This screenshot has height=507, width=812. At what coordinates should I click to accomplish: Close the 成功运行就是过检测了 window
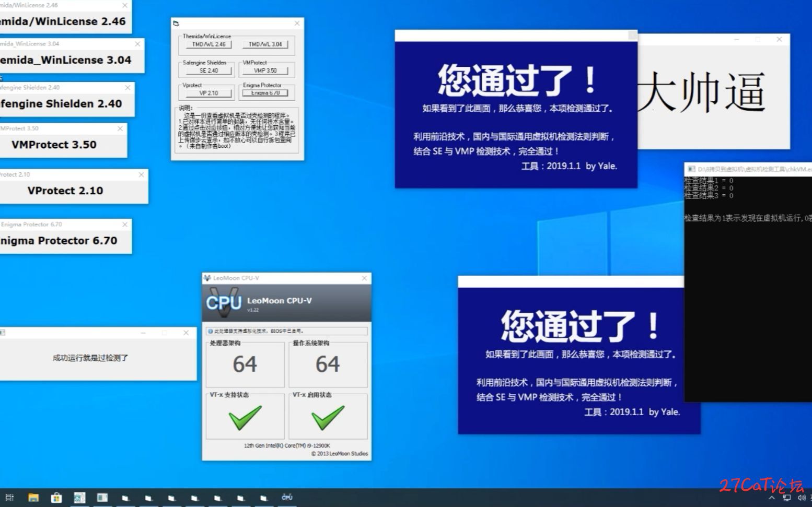(185, 333)
